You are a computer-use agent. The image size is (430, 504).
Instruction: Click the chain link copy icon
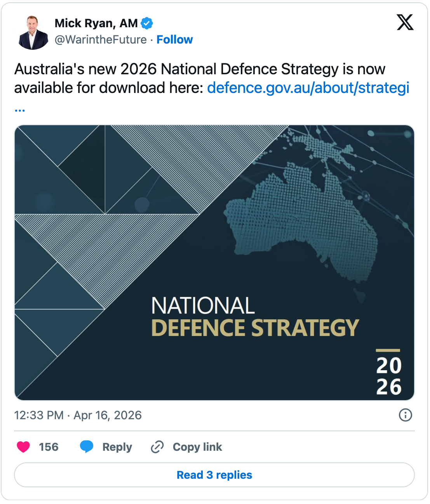point(157,447)
